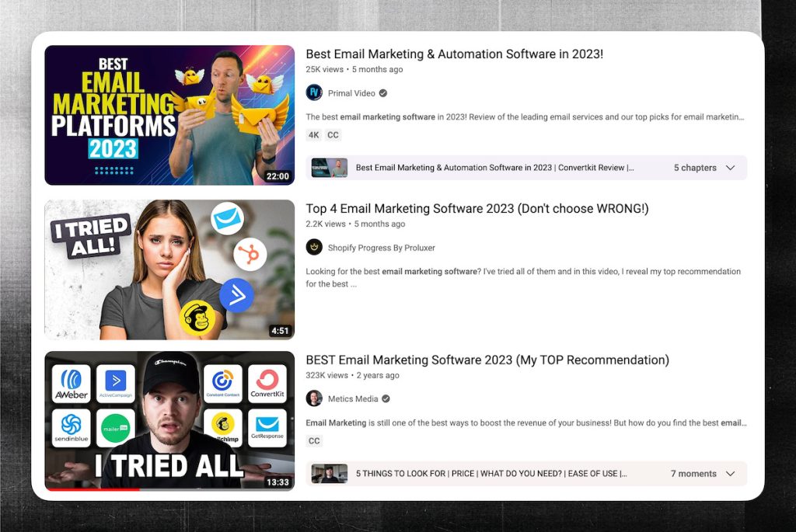Expand the 7 moments dropdown chevron

[x=730, y=474]
